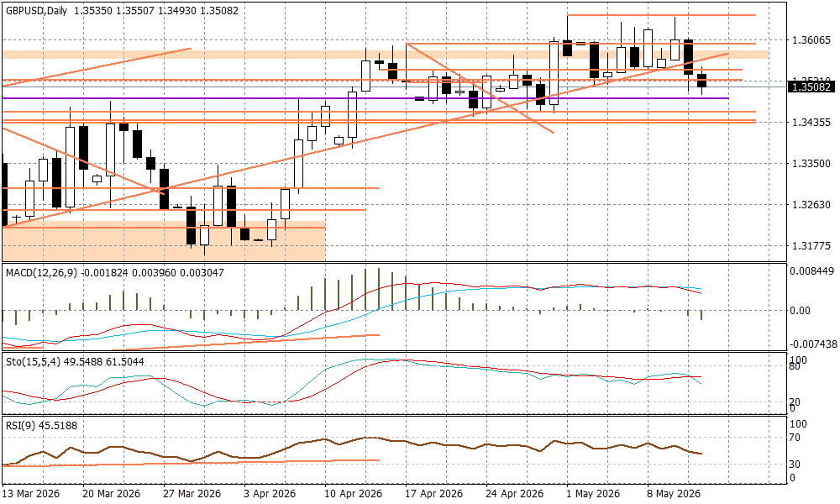Click the GBPUSD,Daily chart title
Screen dimensions: 840x504
click(x=36, y=11)
